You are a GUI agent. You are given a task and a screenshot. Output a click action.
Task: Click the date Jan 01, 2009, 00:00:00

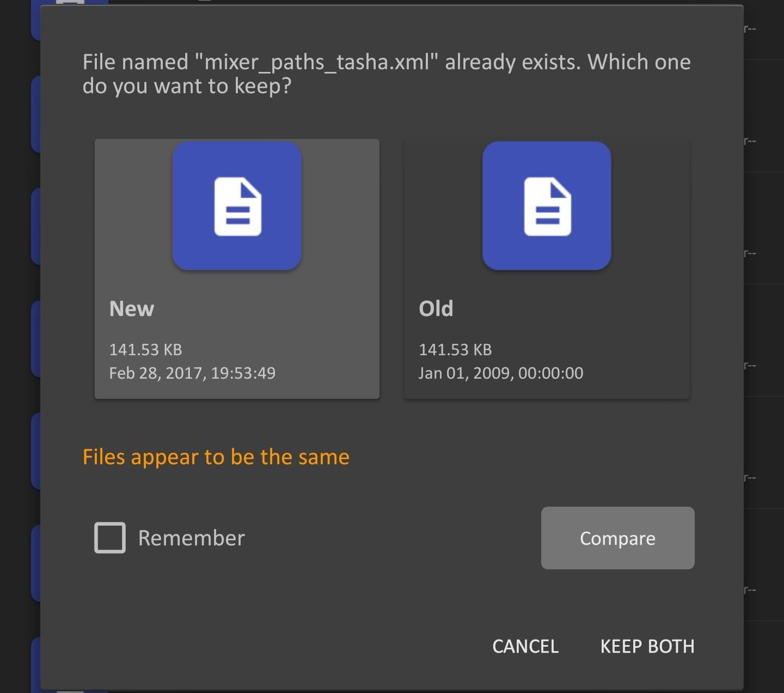[x=501, y=373]
